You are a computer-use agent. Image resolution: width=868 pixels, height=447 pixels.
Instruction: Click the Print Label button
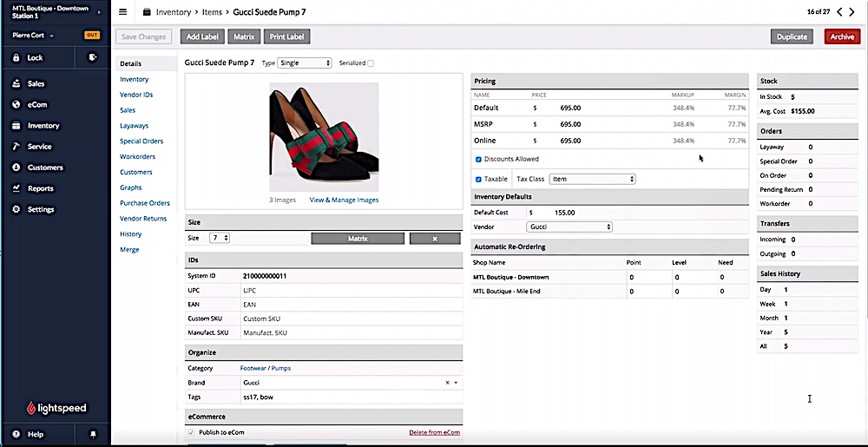(286, 36)
